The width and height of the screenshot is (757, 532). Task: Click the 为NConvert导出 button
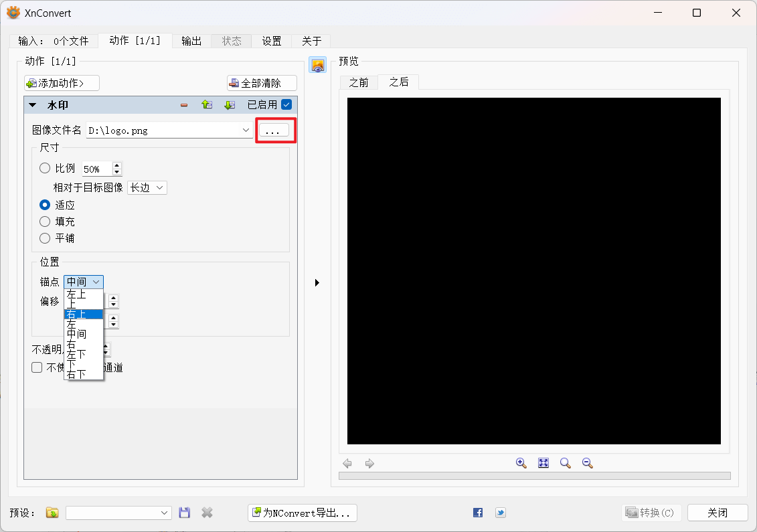[x=303, y=513]
